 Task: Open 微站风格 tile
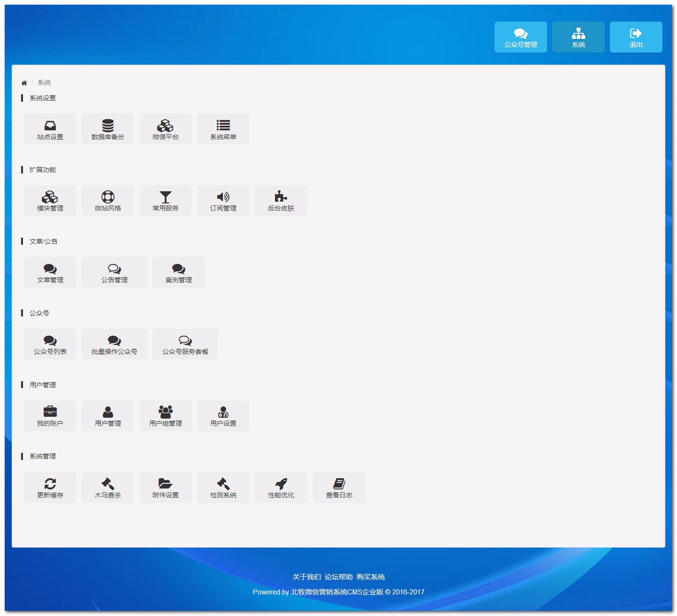point(108,201)
